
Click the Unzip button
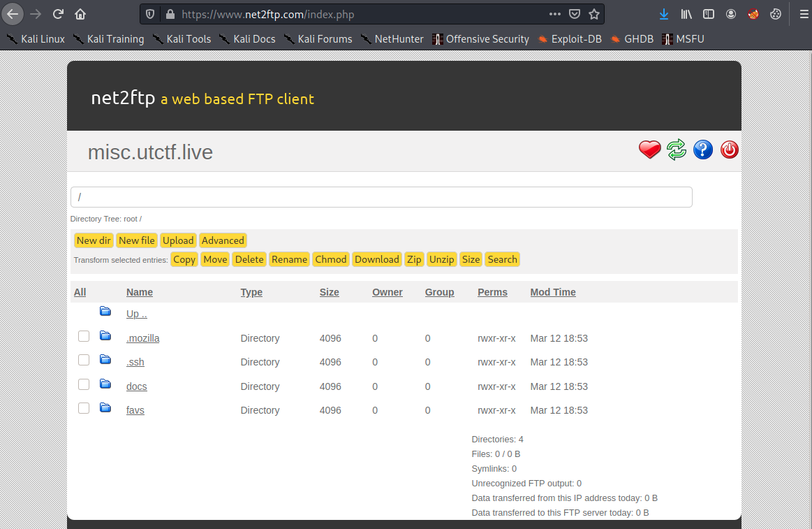[442, 259]
